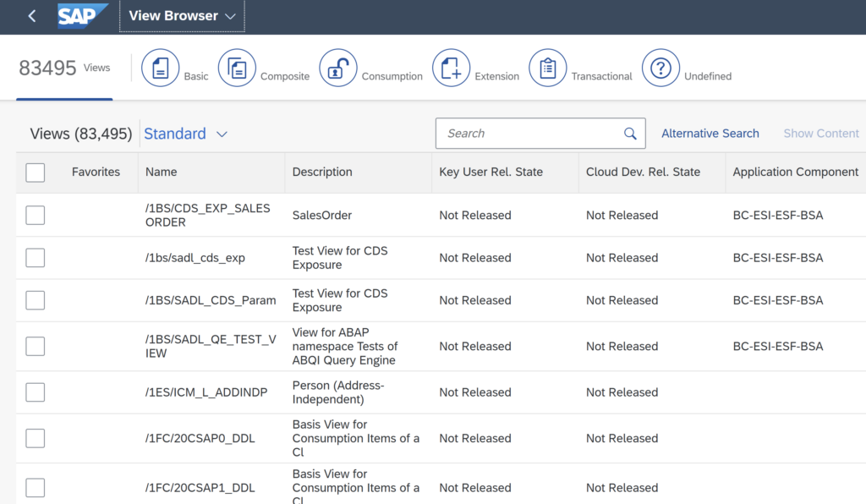Click the SAP logo
This screenshot has width=866, height=504.
click(82, 15)
